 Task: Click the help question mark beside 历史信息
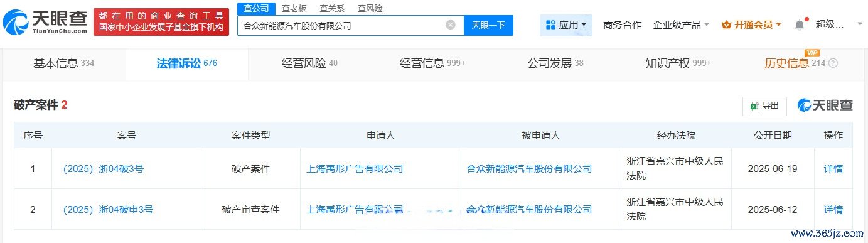point(833,63)
